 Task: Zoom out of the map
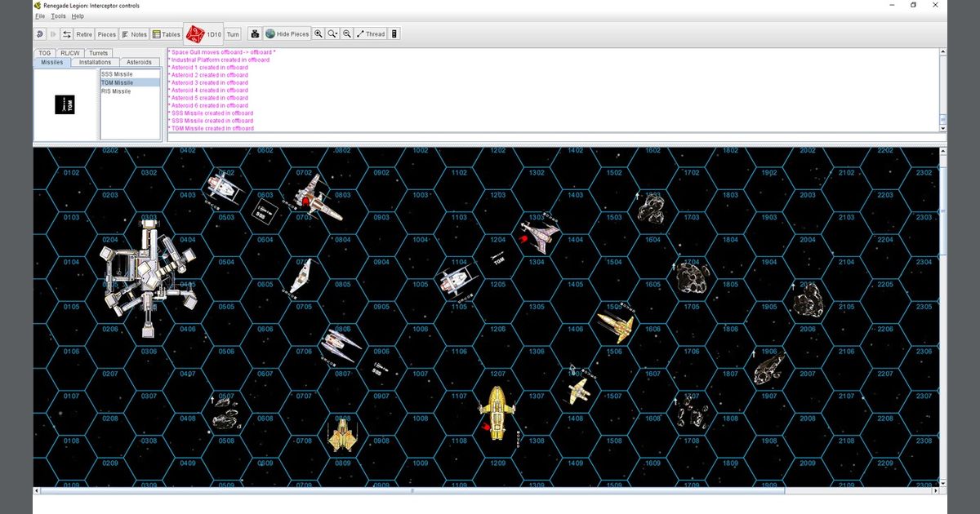tap(347, 34)
